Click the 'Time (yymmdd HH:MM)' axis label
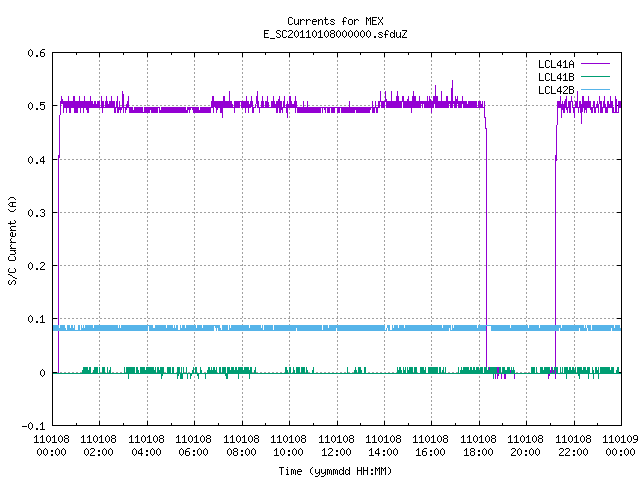The height and width of the screenshot is (480, 640). [335, 471]
